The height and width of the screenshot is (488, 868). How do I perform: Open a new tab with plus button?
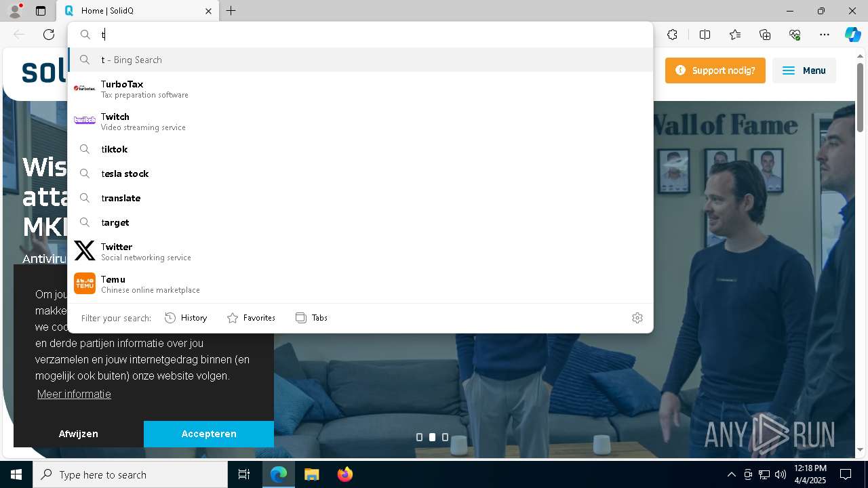click(231, 11)
